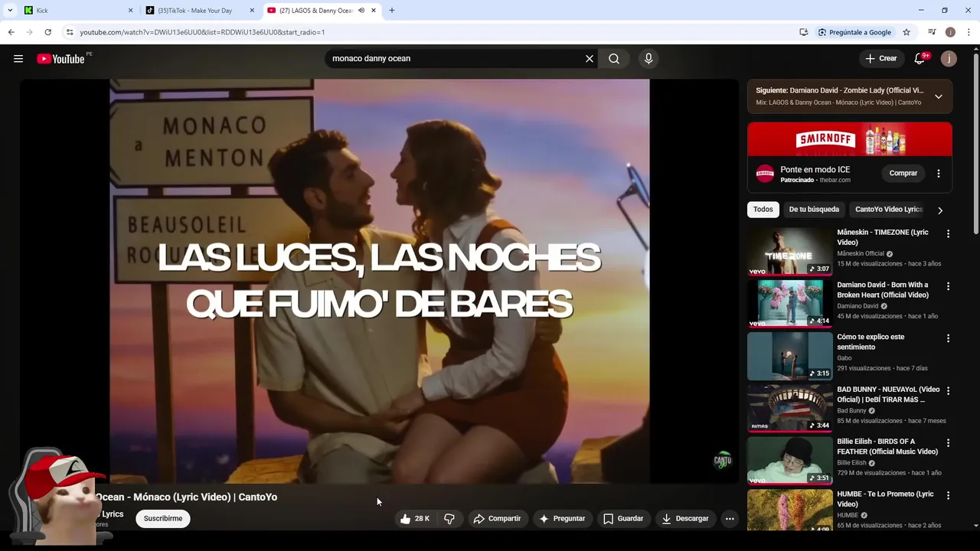Click the Install app icon in address bar
The height and width of the screenshot is (551, 980).
coord(804,32)
